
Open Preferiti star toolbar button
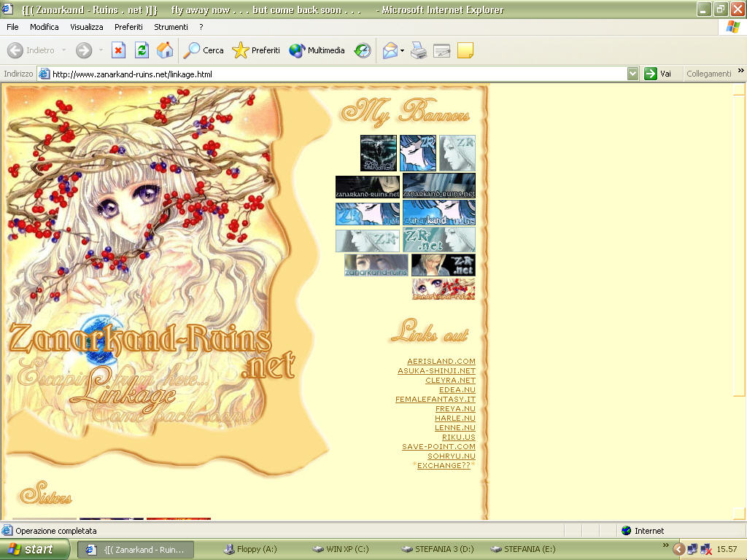(x=256, y=50)
